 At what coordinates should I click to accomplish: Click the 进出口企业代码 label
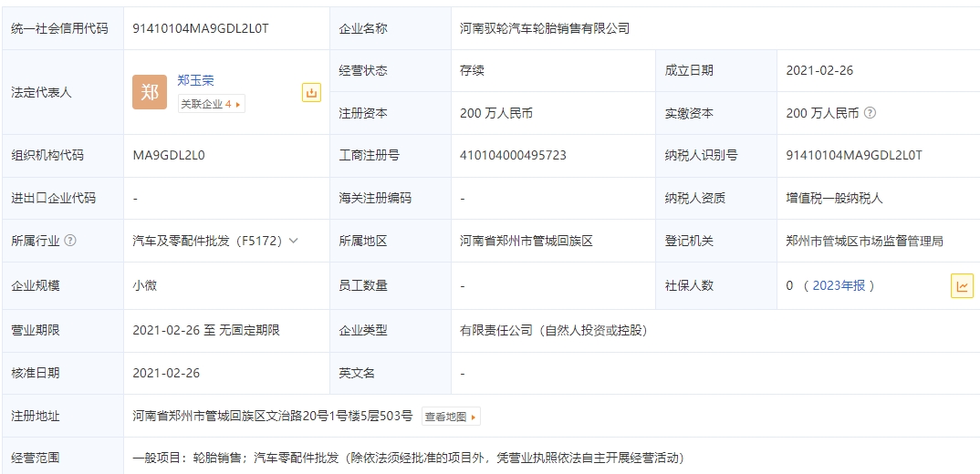[53, 198]
